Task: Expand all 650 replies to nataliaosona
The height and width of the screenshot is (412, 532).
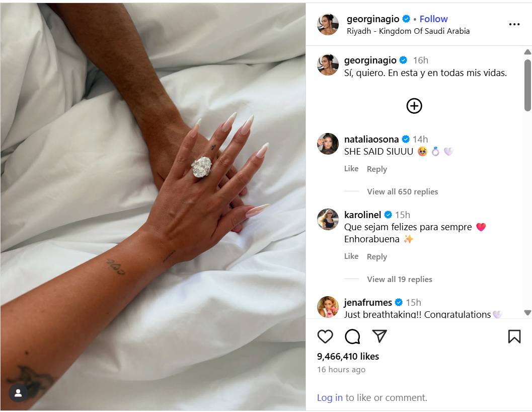Action: (402, 191)
